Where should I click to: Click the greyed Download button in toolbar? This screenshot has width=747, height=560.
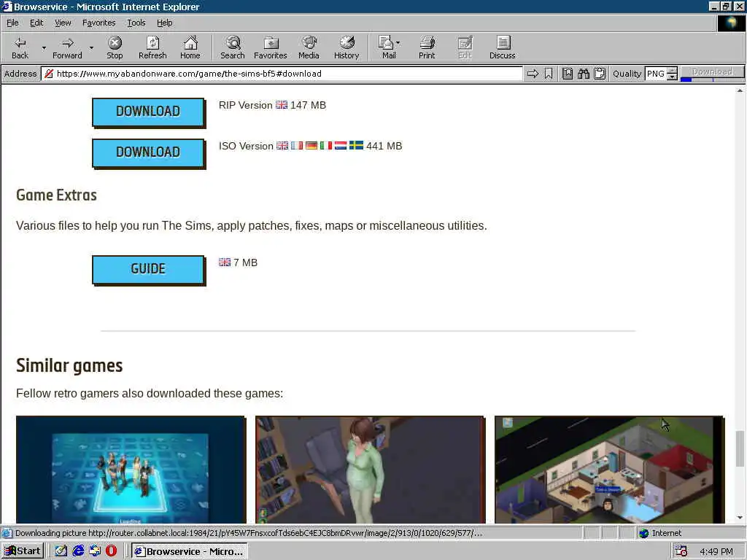click(x=712, y=71)
